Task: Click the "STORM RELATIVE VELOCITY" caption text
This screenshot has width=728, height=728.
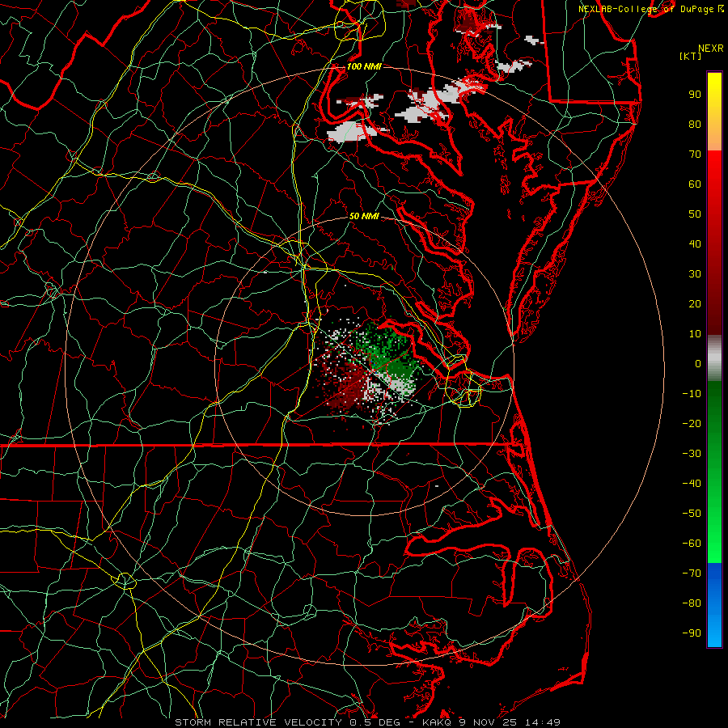Action: pyautogui.click(x=258, y=722)
